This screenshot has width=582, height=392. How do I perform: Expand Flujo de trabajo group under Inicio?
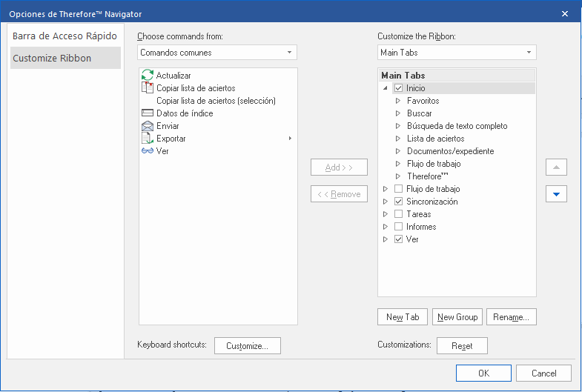point(398,164)
